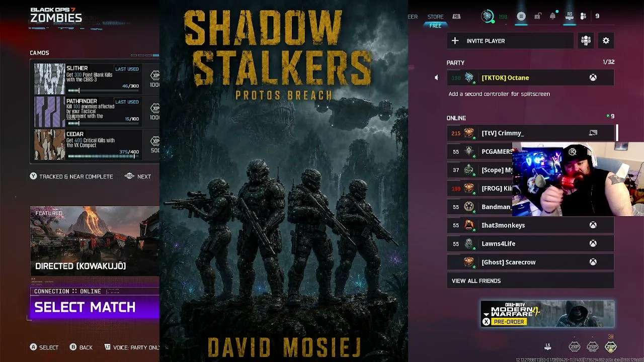The height and width of the screenshot is (362, 644).
Task: Click the B button Back prompt icon
Action: point(73,347)
